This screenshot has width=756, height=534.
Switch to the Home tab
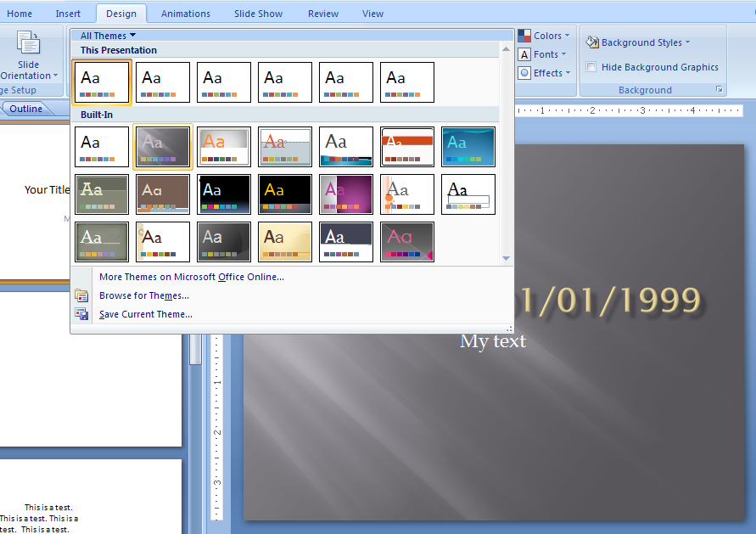20,14
